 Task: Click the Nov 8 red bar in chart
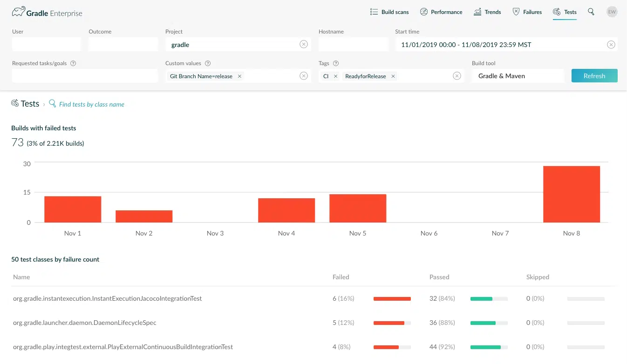[x=571, y=194]
